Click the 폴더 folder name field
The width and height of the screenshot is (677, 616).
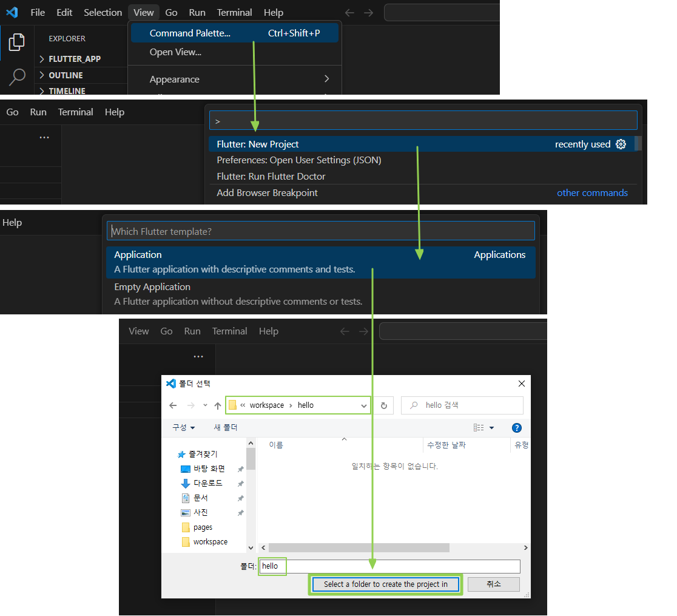point(389,566)
